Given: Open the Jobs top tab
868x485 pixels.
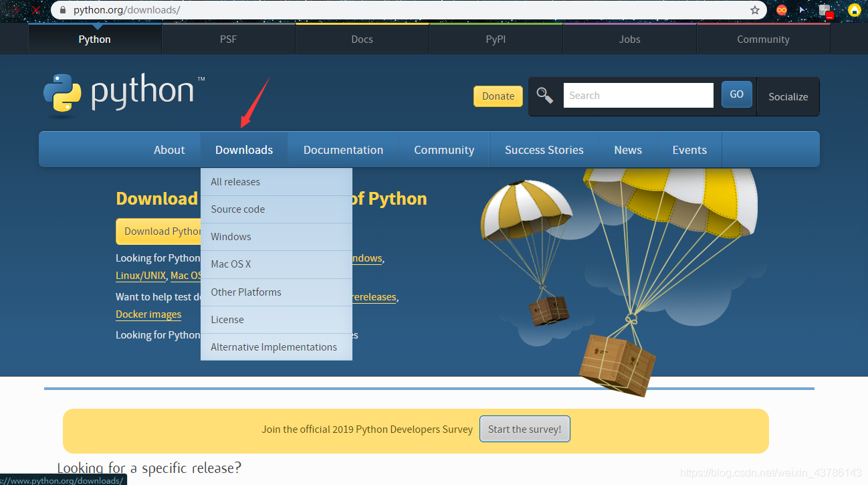Looking at the screenshot, I should coord(630,39).
